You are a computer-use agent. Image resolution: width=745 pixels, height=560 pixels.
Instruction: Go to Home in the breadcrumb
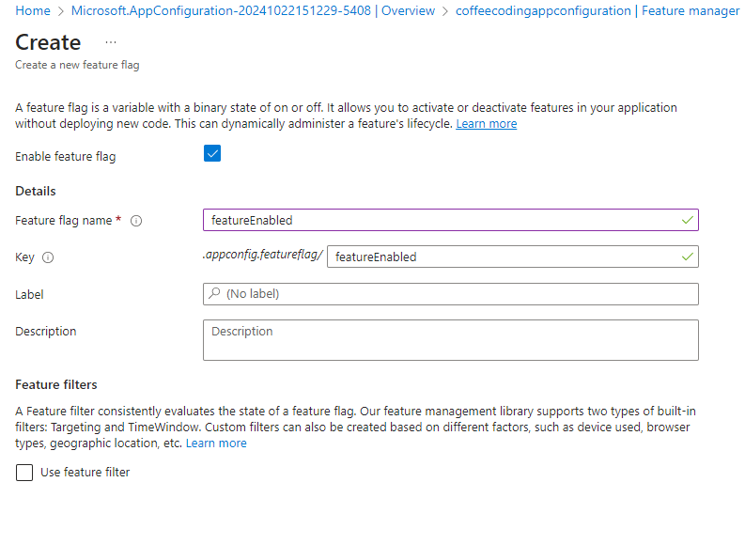[x=33, y=11]
